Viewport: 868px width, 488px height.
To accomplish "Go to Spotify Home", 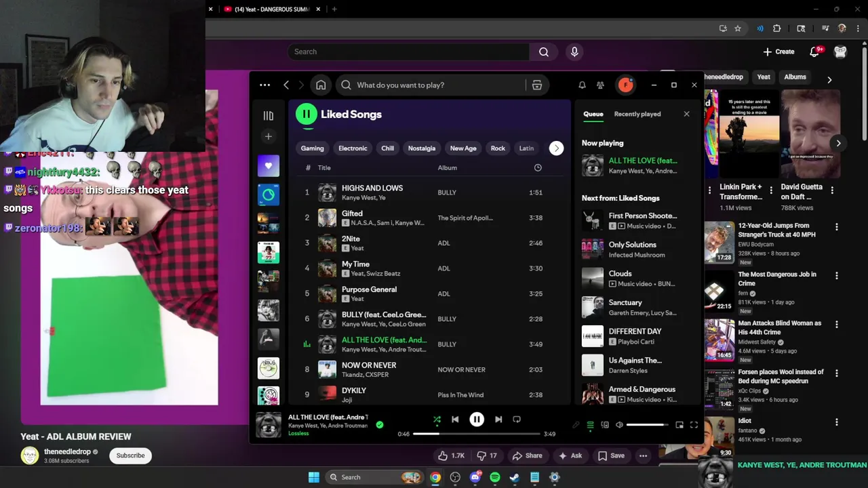I will tap(321, 85).
